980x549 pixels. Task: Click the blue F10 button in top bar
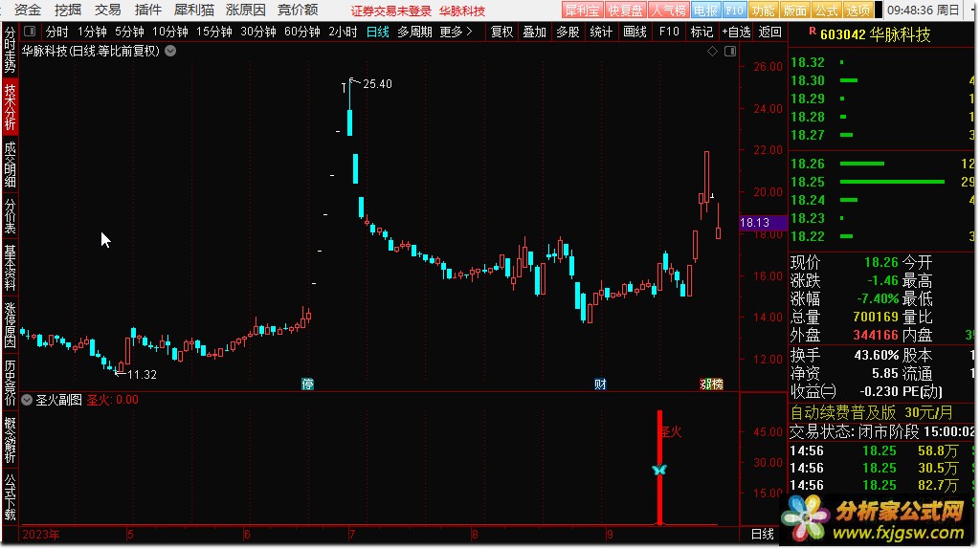(x=734, y=11)
